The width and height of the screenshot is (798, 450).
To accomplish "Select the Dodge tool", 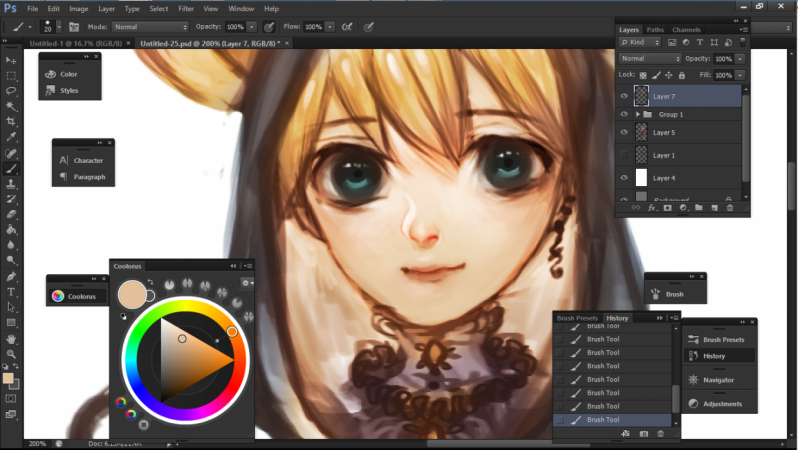I will point(11,260).
